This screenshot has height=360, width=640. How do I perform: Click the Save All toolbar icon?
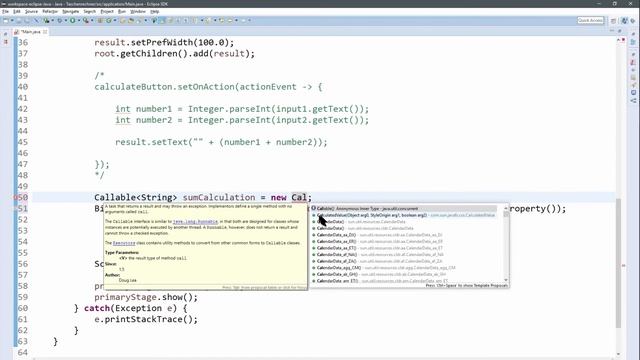(27, 20)
